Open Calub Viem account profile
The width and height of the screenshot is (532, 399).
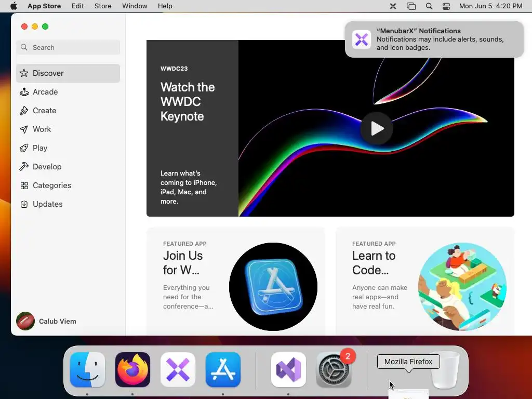(x=46, y=321)
